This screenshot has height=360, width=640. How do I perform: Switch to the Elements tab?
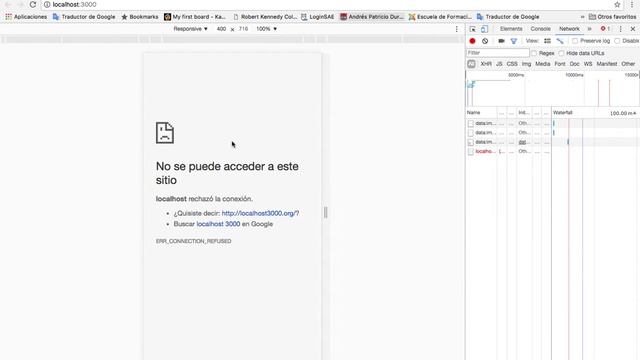coord(511,29)
